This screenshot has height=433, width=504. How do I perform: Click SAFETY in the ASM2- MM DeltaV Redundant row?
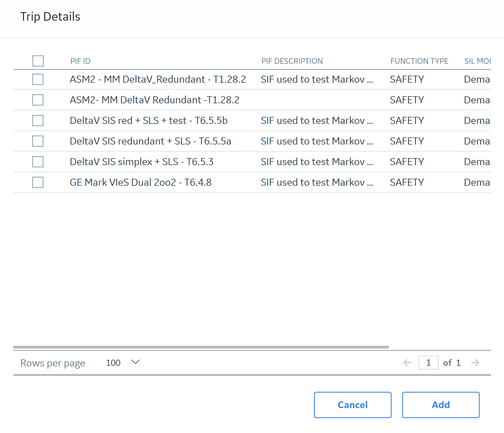click(x=407, y=100)
